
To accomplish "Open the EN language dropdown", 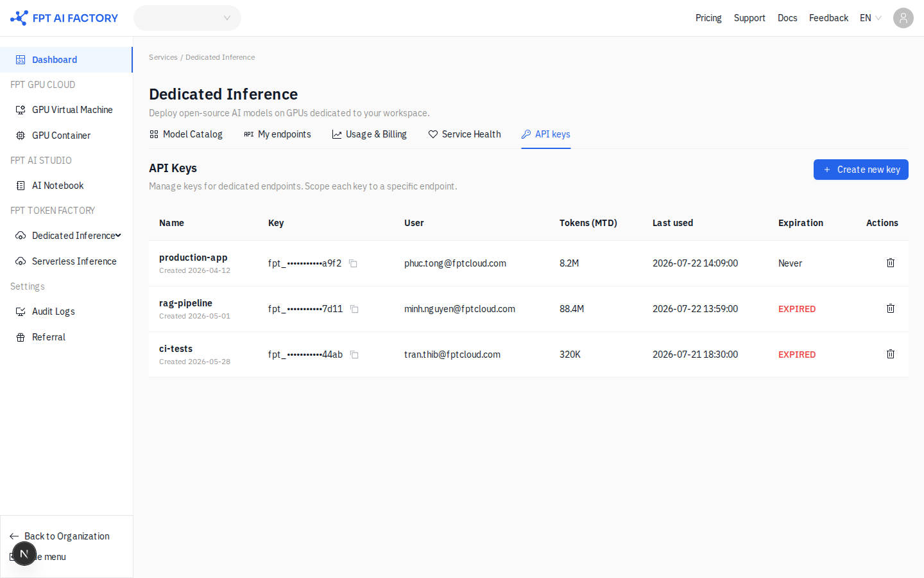I will (871, 18).
